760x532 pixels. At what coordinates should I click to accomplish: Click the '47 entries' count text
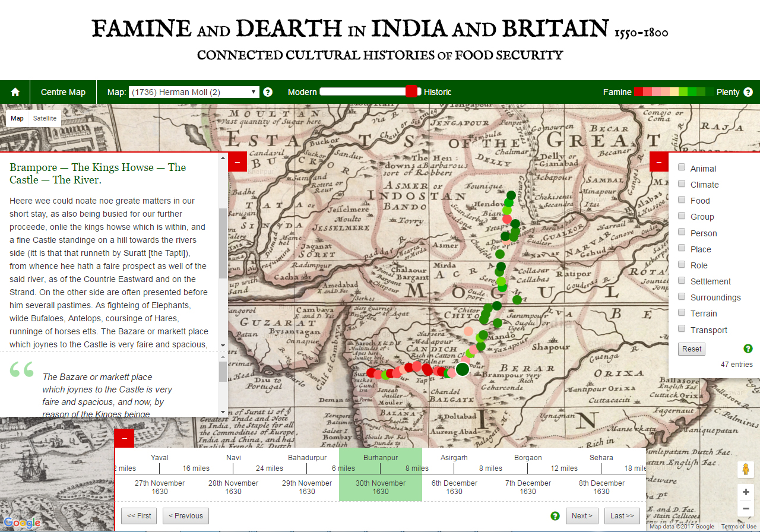pos(736,365)
